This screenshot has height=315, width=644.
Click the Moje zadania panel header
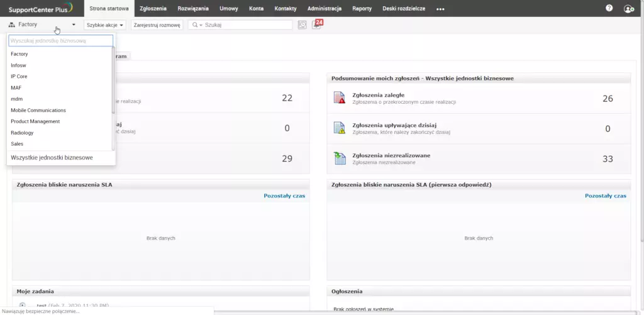pos(160,291)
